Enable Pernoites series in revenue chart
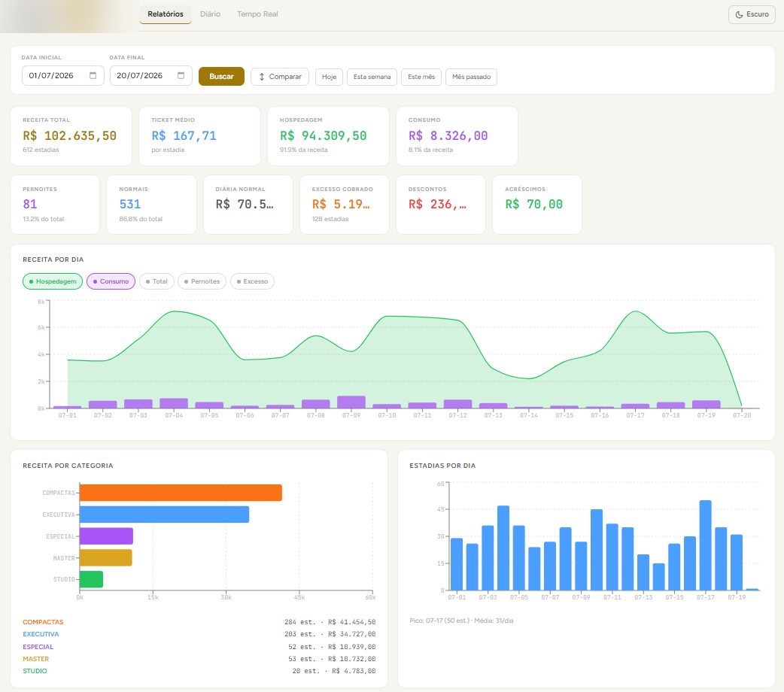Screen dimensions: 784x692 click(202, 281)
